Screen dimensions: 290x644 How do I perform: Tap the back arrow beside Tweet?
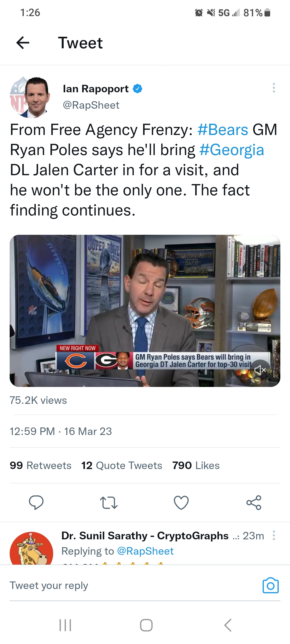[x=23, y=43]
